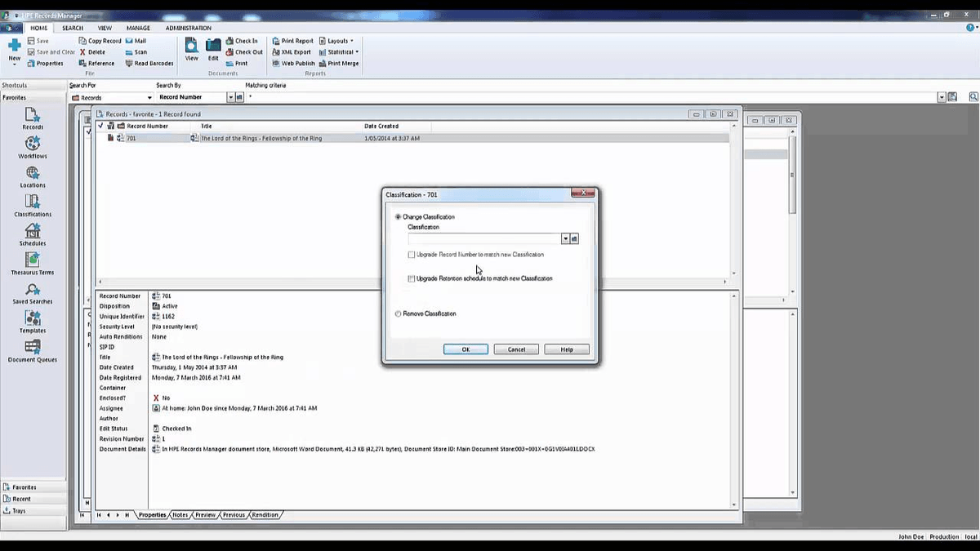Click Read Barcodes in the ribbon
Image resolution: width=980 pixels, height=551 pixels.
tap(149, 64)
